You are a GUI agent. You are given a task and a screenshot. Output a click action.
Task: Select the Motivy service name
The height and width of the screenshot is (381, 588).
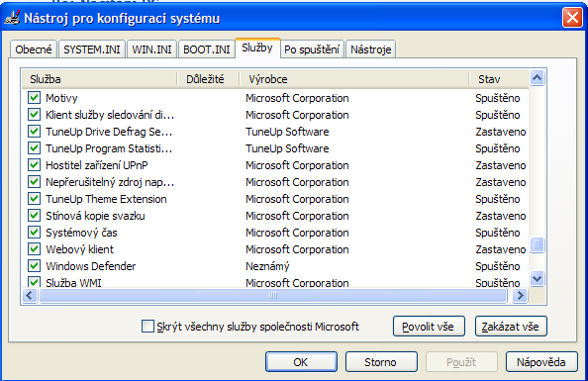point(61,98)
